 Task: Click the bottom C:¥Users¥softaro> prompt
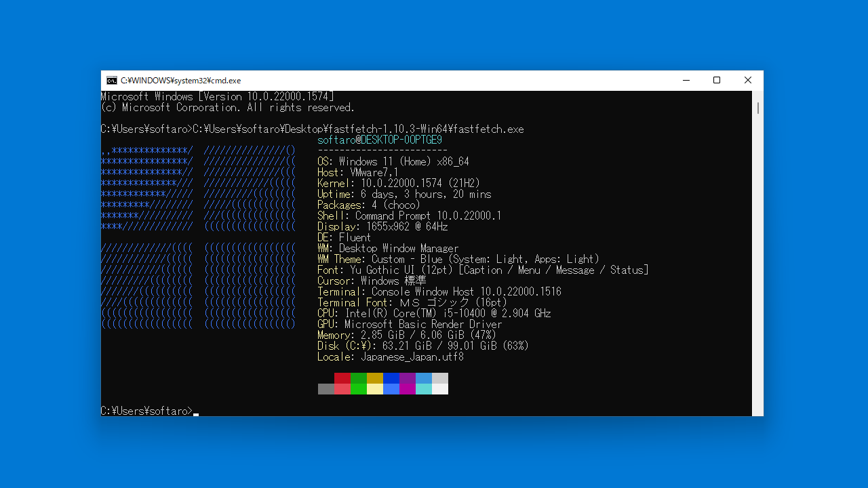[146, 411]
